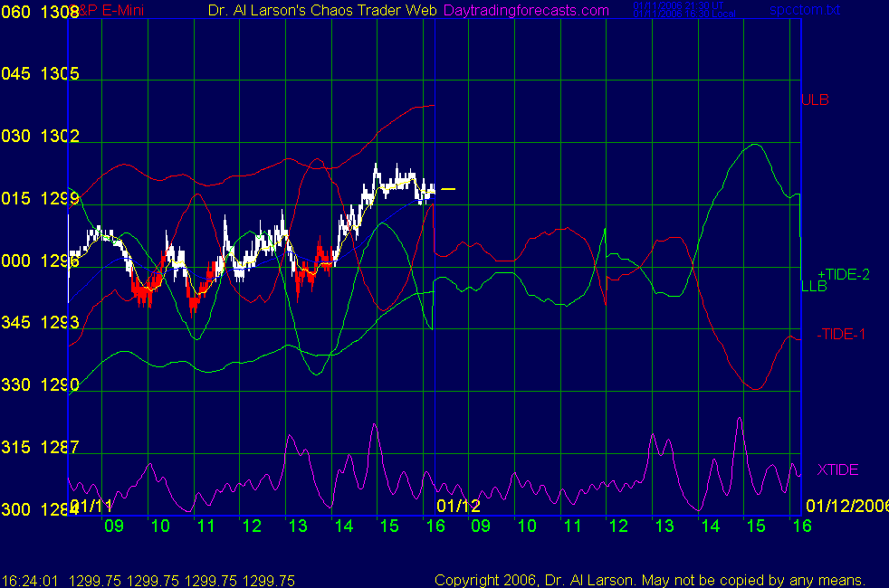Click the green +TIDE-2 legend label
The width and height of the screenshot is (889, 588).
pos(843,274)
